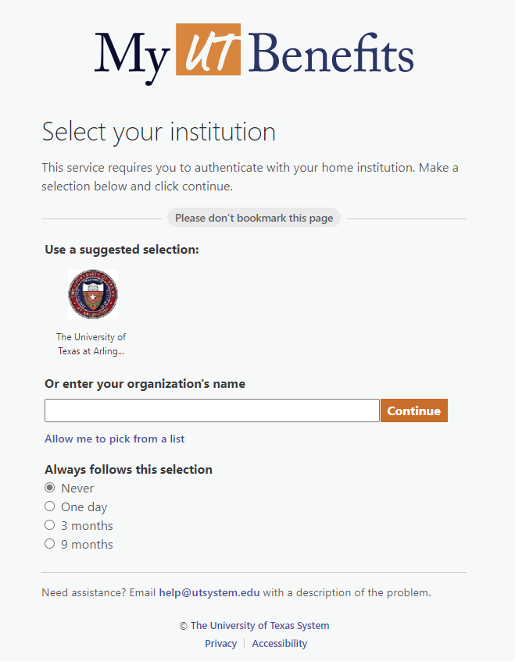The height and width of the screenshot is (662, 516).
Task: Open the Accessibility link
Action: (x=280, y=644)
